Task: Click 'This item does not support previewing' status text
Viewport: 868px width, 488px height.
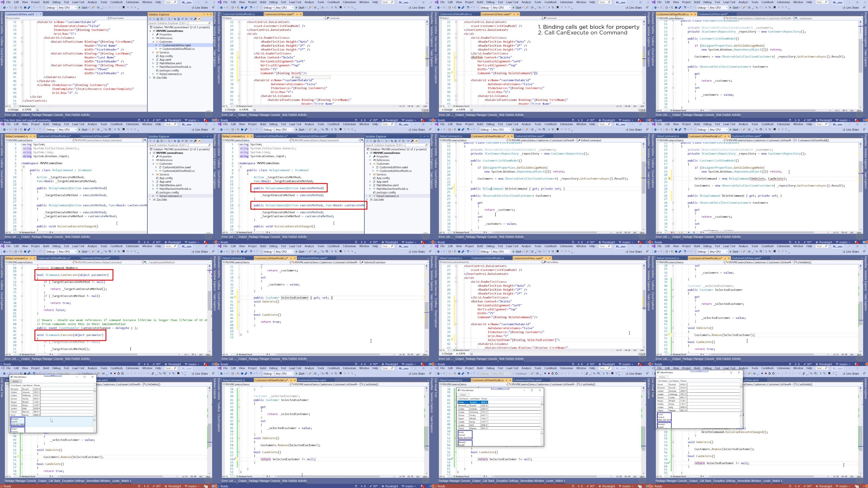Action: point(27,121)
